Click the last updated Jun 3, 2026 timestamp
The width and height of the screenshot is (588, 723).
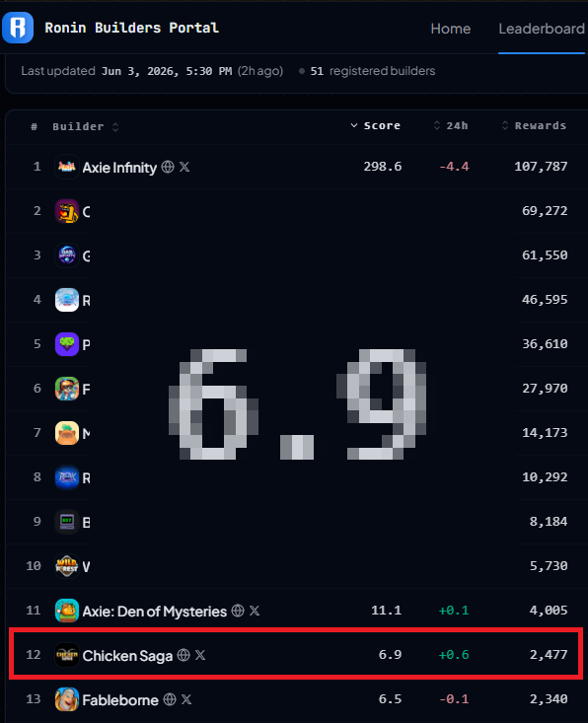pos(167,71)
